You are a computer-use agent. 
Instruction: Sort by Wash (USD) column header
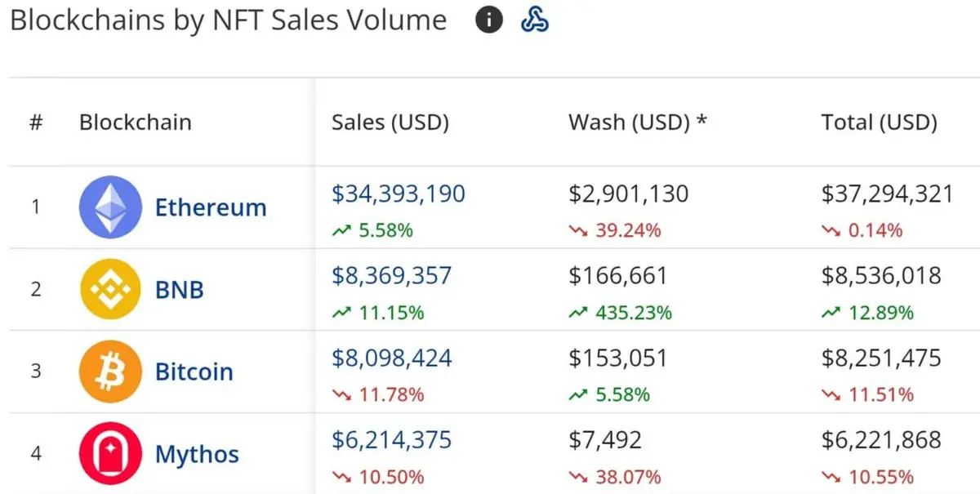point(637,122)
